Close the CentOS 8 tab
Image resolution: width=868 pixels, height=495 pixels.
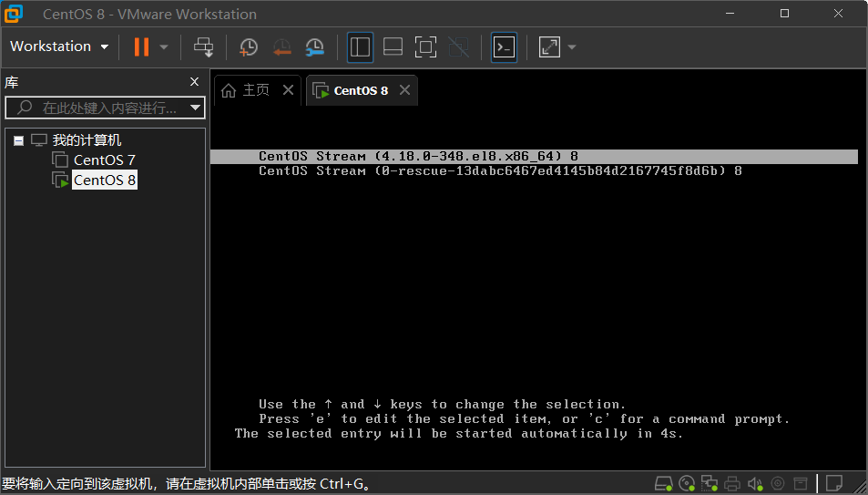[x=405, y=90]
